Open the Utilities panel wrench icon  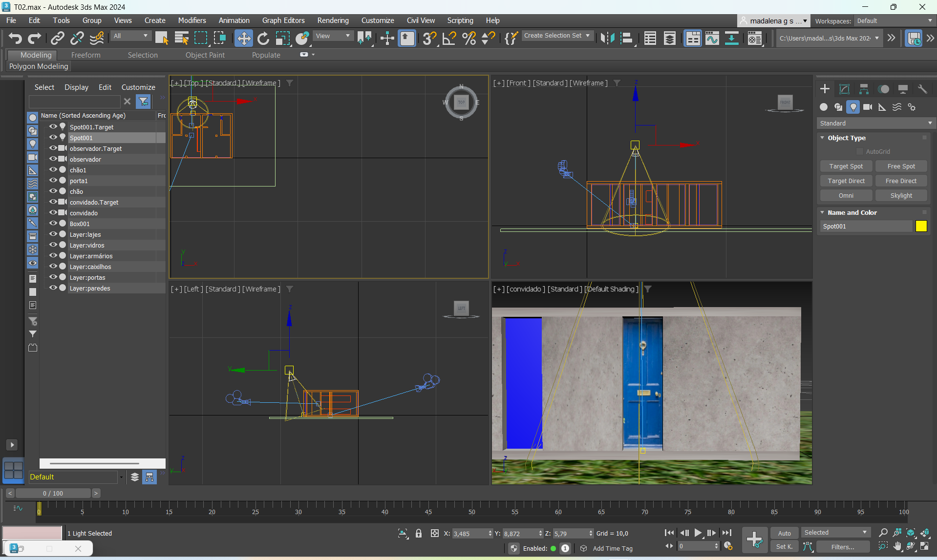coord(922,89)
